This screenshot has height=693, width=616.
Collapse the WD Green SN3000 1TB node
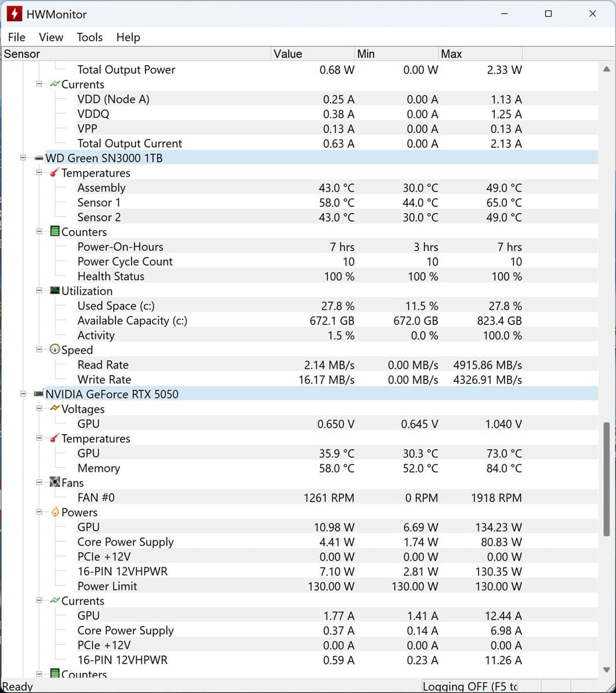(23, 158)
